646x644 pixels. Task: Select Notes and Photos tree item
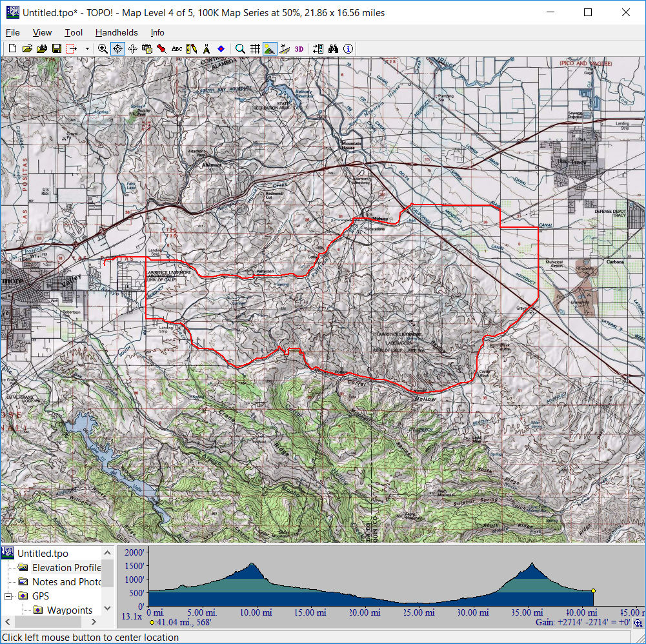coord(66,582)
